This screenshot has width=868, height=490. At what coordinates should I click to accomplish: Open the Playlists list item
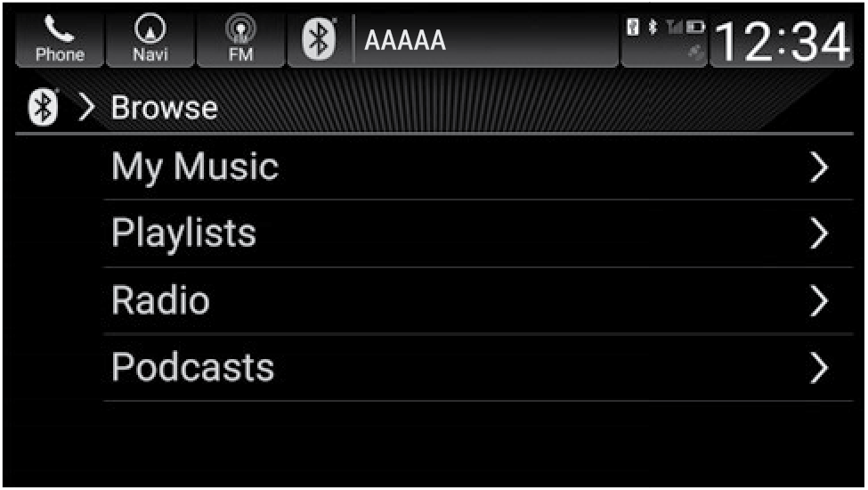[183, 234]
